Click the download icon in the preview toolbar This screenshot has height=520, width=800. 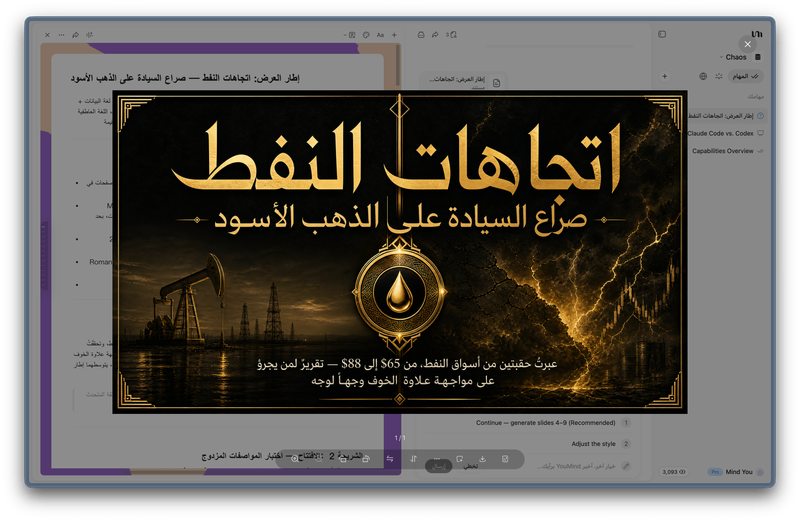[482, 459]
